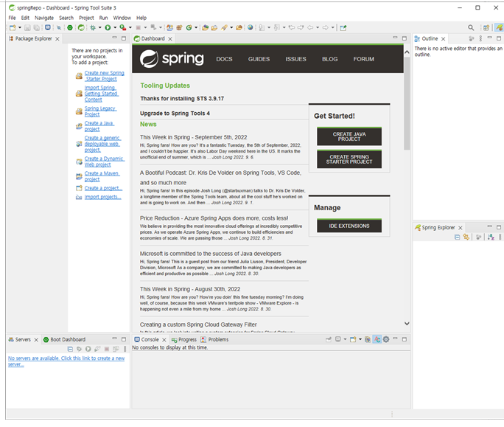Click Create new Spring Starter Project link

pyautogui.click(x=104, y=76)
